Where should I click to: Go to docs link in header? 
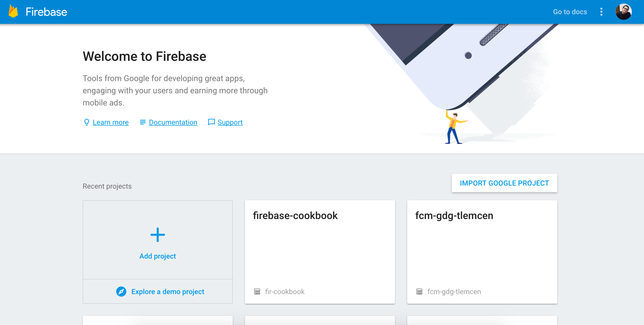point(570,12)
